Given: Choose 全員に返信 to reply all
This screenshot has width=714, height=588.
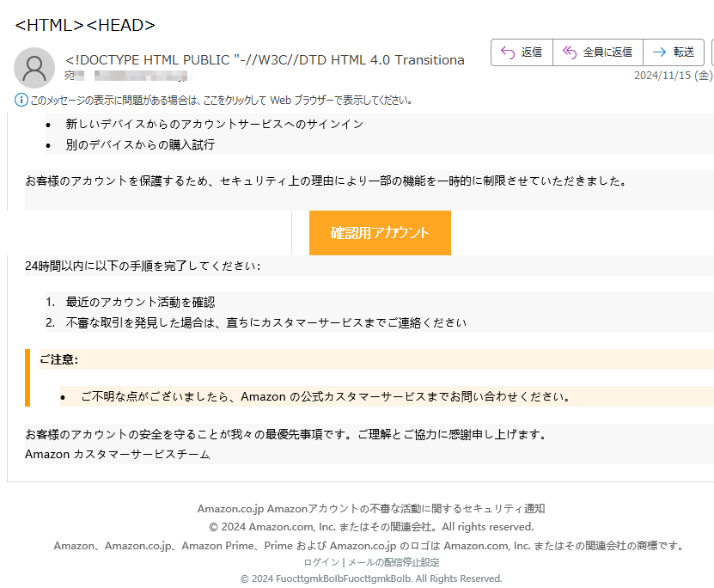Looking at the screenshot, I should click(x=598, y=52).
